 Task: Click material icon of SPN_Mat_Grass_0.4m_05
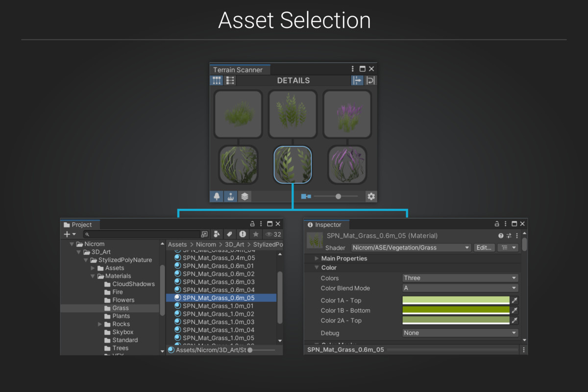click(x=177, y=258)
